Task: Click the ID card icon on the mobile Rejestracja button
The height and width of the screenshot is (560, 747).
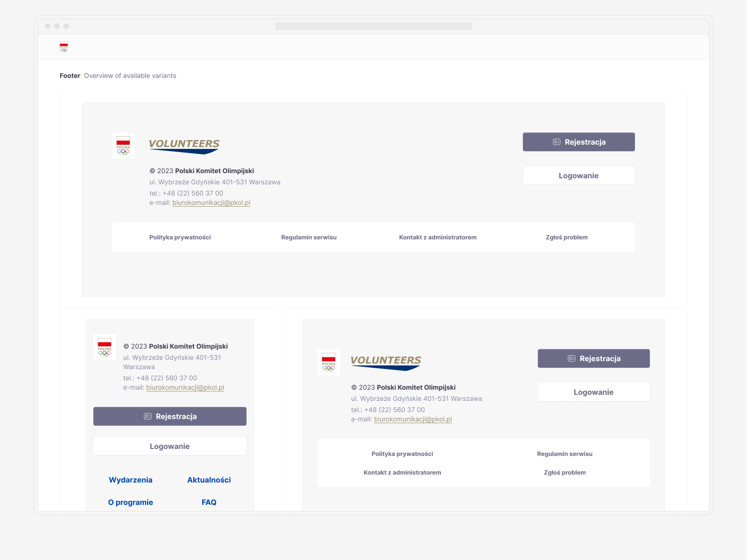Action: point(148,416)
